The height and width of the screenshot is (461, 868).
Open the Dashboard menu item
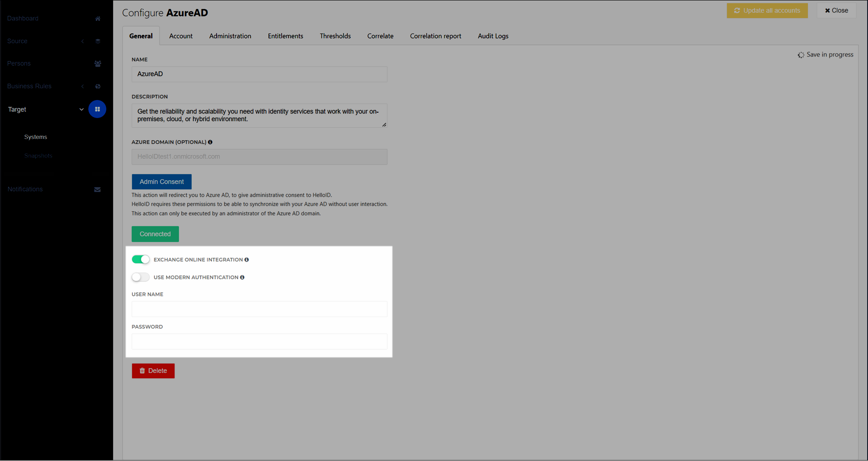[23, 19]
